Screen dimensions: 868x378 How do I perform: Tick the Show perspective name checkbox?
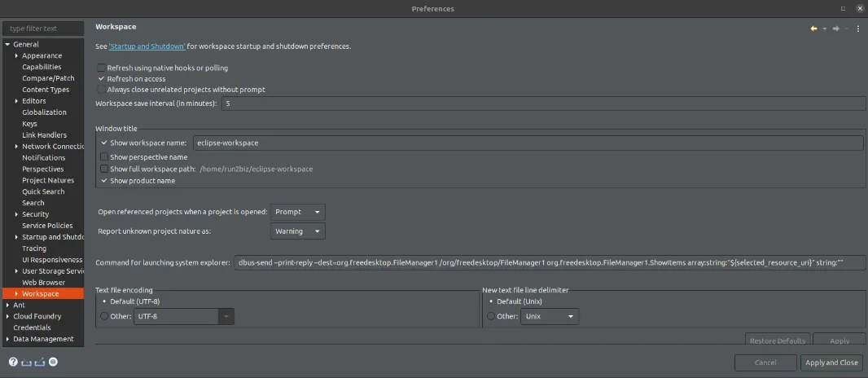(x=104, y=156)
